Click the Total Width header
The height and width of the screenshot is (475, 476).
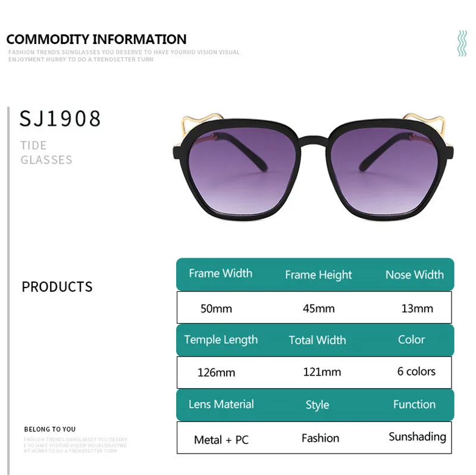[x=317, y=340]
